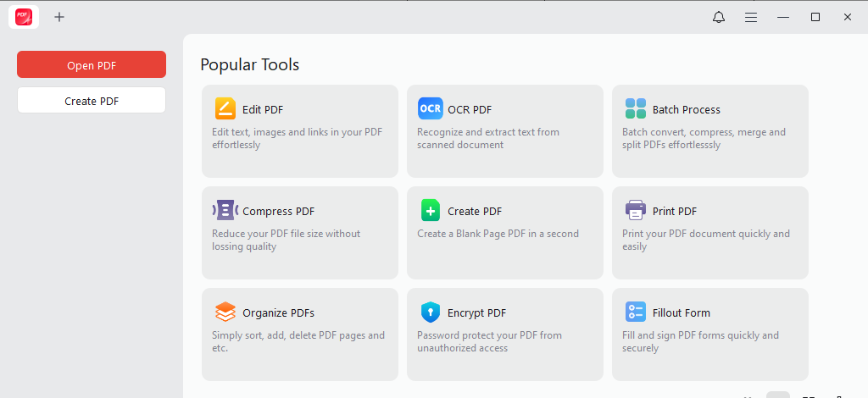868x398 pixels.
Task: Select the "Print PDF" card title
Action: click(675, 211)
